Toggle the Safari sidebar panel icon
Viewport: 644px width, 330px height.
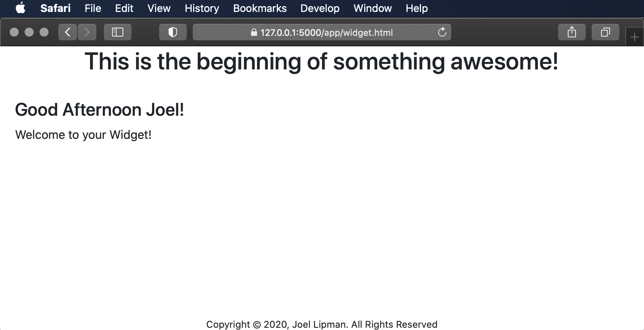tap(118, 32)
